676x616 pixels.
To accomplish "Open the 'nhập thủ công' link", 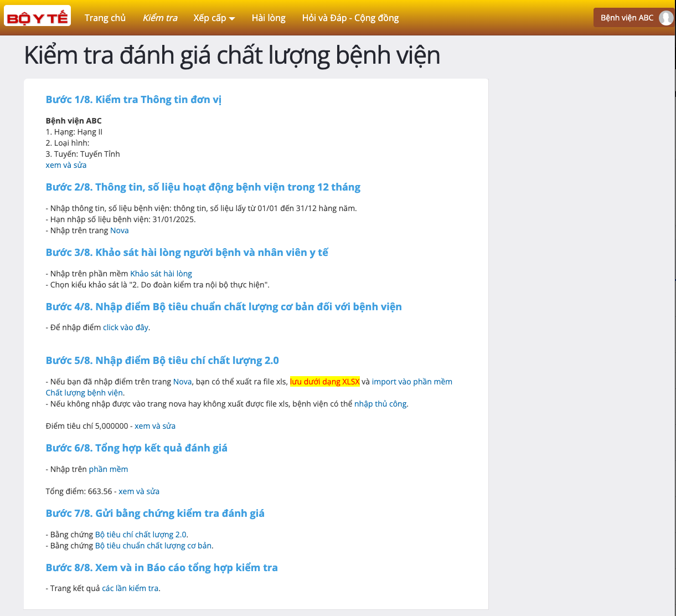I will [x=380, y=404].
